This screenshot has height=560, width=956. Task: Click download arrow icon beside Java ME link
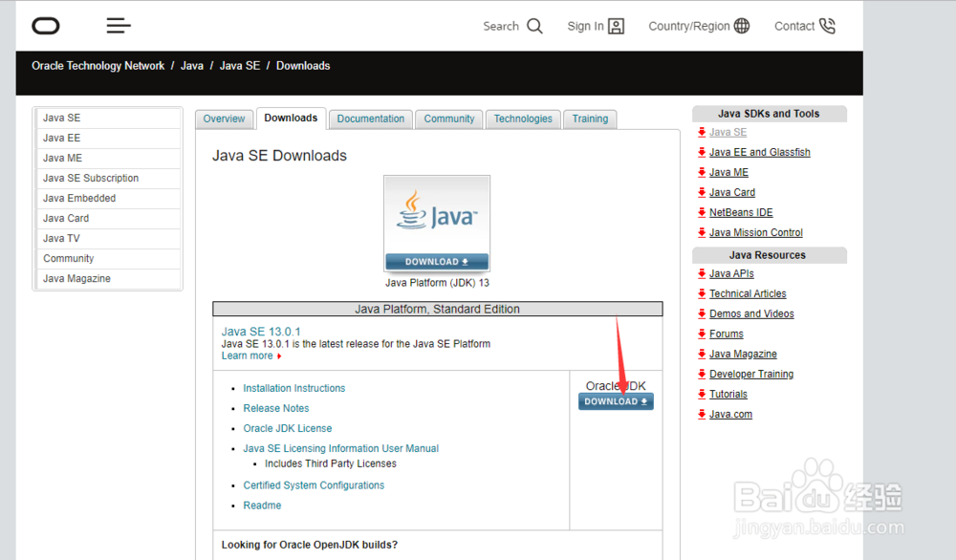point(702,172)
